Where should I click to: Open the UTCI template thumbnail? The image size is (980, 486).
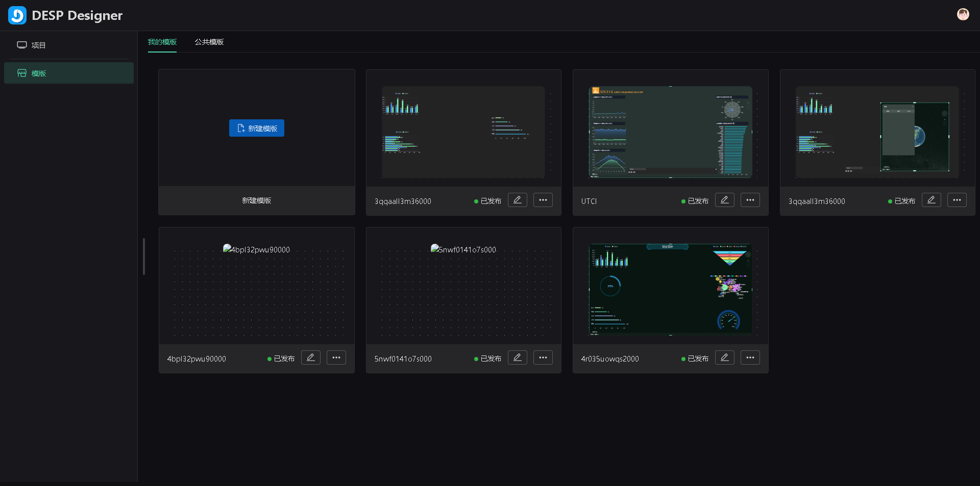point(670,132)
